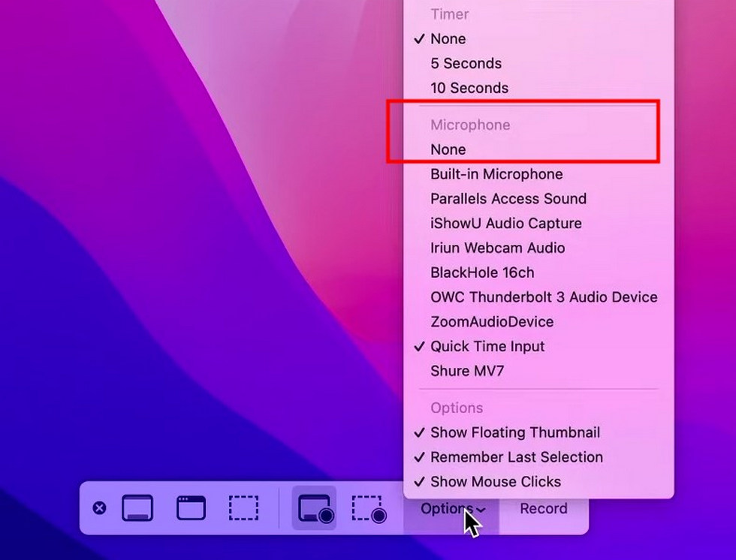Viewport: 736px width, 560px height.
Task: Open the Options dropdown
Action: [x=451, y=508]
